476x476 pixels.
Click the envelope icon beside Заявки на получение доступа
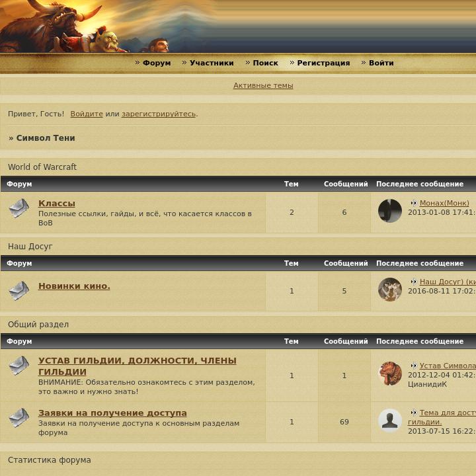tap(19, 418)
